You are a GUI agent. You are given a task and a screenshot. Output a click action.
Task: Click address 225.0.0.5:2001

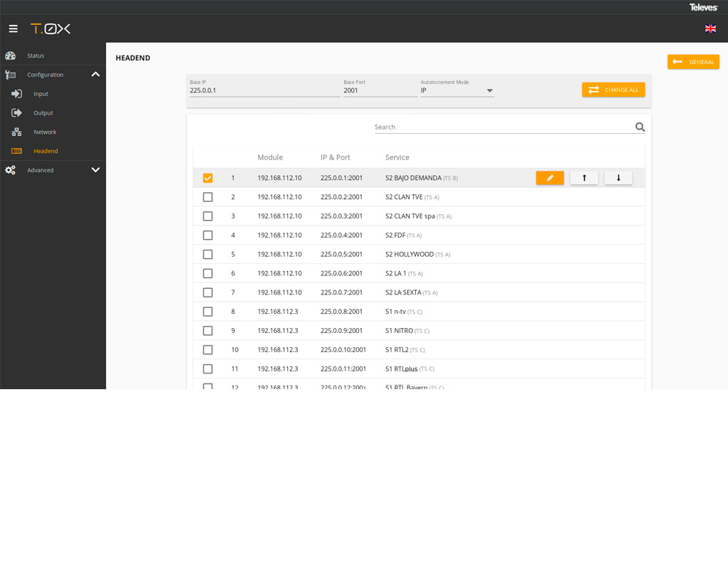point(341,254)
